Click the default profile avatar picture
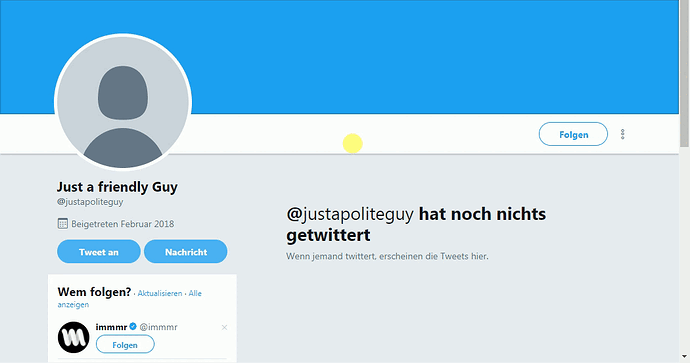Viewport: 690px width, 363px height. (123, 102)
